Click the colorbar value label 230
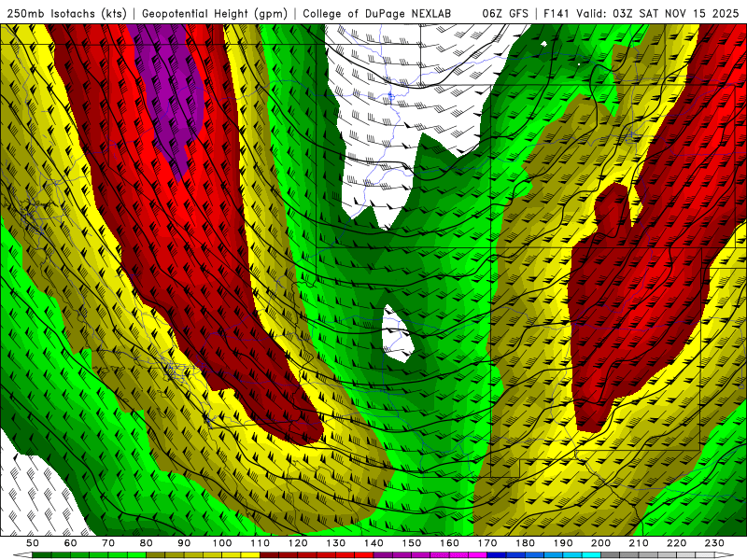 (714, 543)
